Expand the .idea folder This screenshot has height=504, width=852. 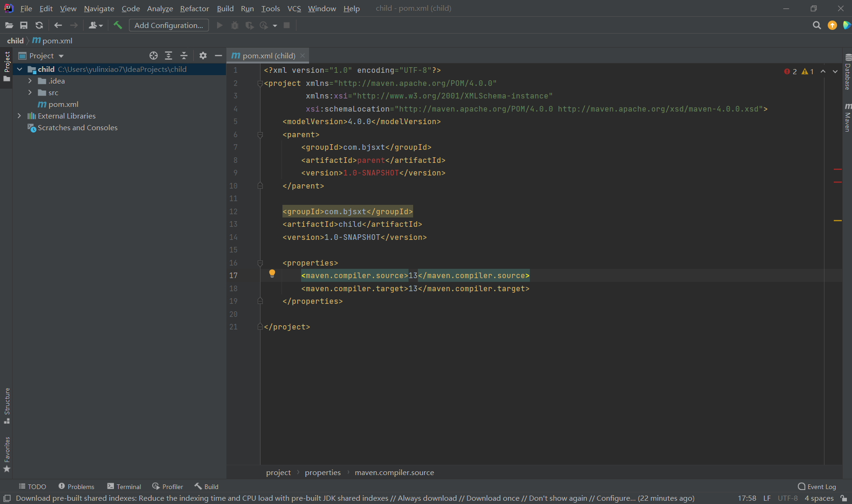(x=30, y=81)
